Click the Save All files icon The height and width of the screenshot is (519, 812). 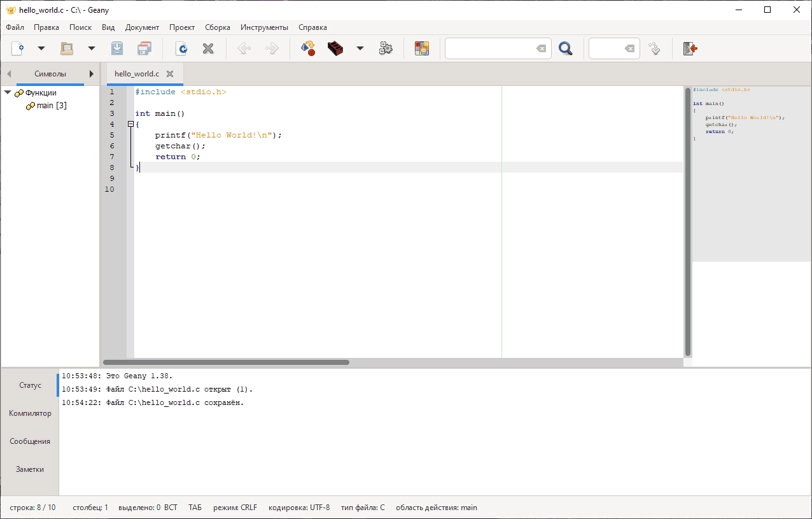[x=144, y=48]
